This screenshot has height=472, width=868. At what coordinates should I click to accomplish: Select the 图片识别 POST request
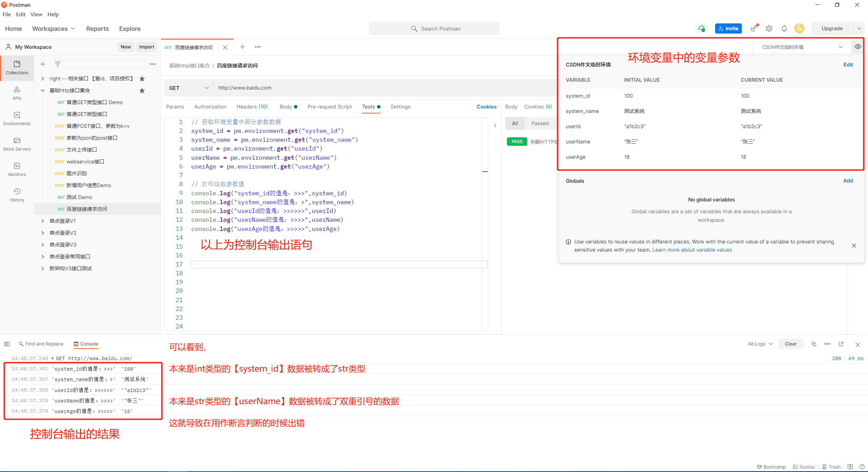click(x=97, y=174)
